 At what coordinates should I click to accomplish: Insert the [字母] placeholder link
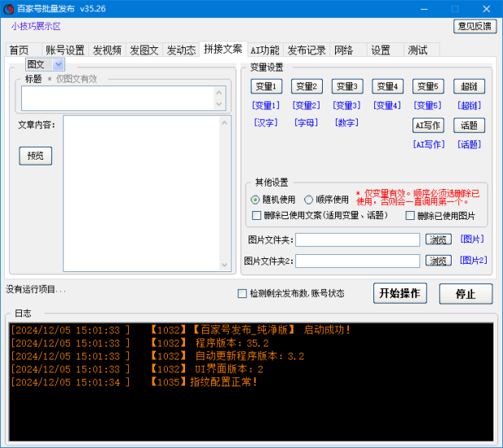coord(306,122)
